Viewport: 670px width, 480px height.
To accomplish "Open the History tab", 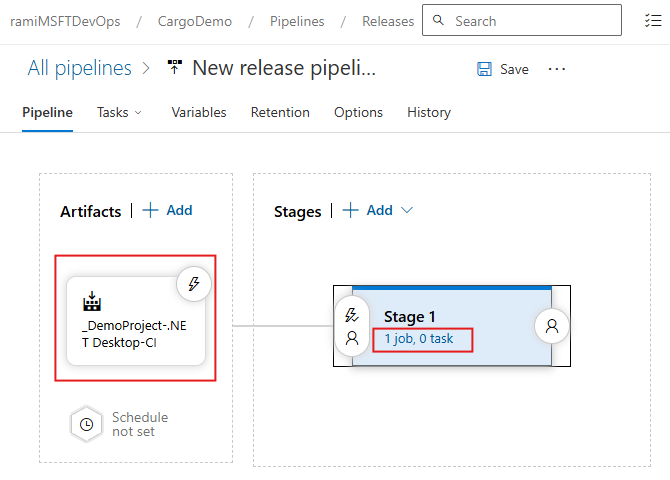I will 428,112.
